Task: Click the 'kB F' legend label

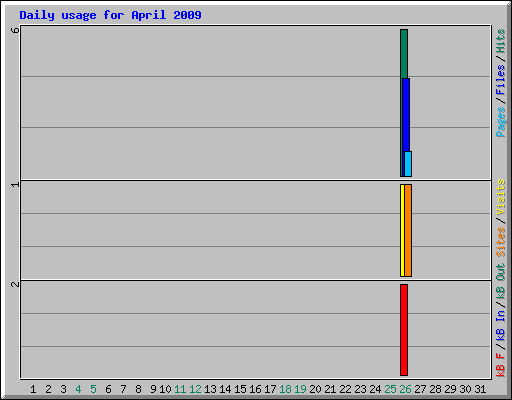Action: click(501, 365)
